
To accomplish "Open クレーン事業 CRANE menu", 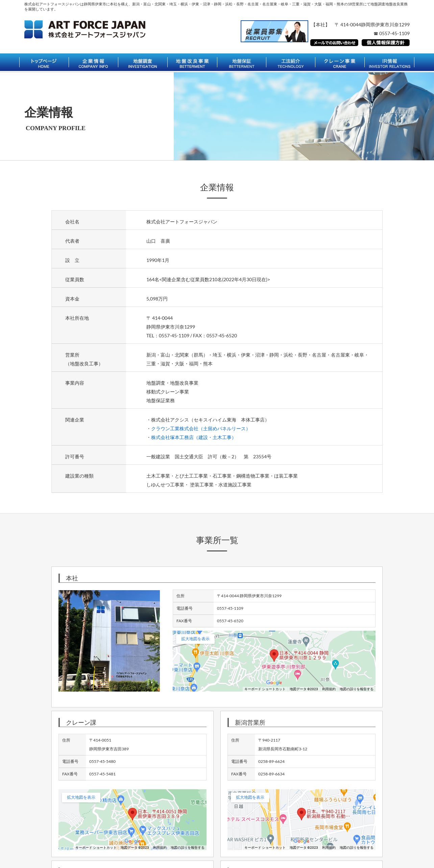I will (x=340, y=63).
